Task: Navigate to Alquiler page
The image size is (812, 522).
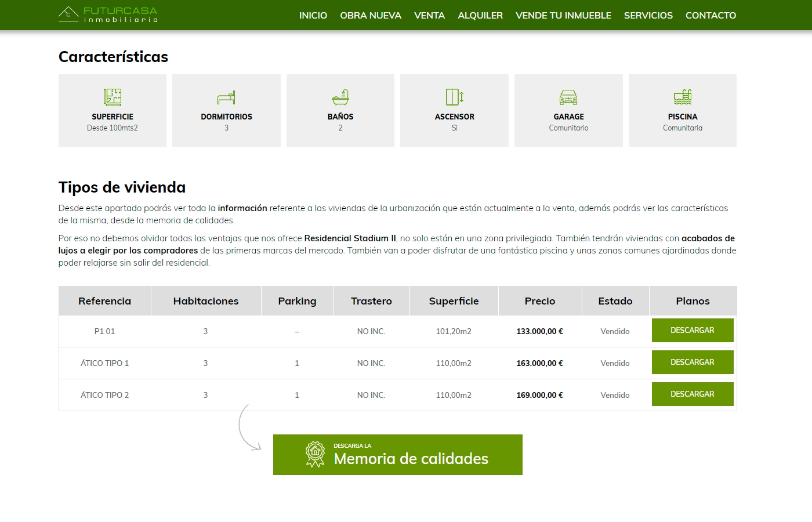Action: (480, 15)
